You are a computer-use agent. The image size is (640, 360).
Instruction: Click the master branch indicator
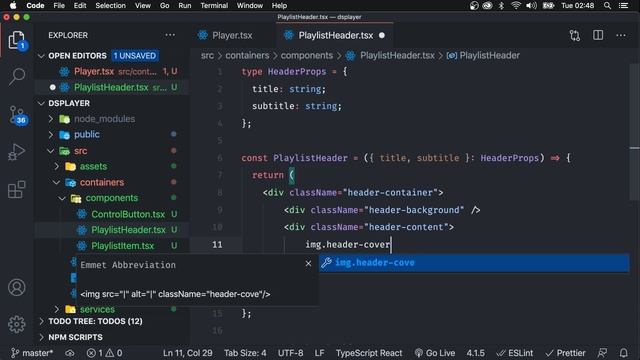[x=32, y=353]
